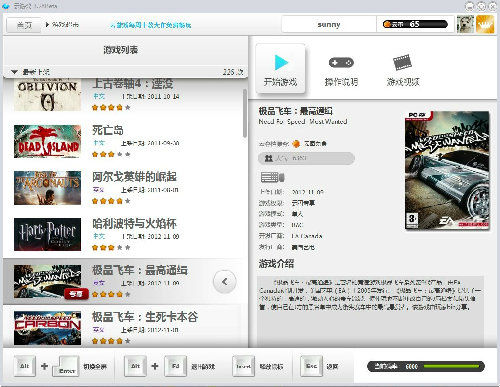Screen dimensions: 500x387
Task: Expand the breadcrumb arrow beside 首页
Action: (x=47, y=25)
